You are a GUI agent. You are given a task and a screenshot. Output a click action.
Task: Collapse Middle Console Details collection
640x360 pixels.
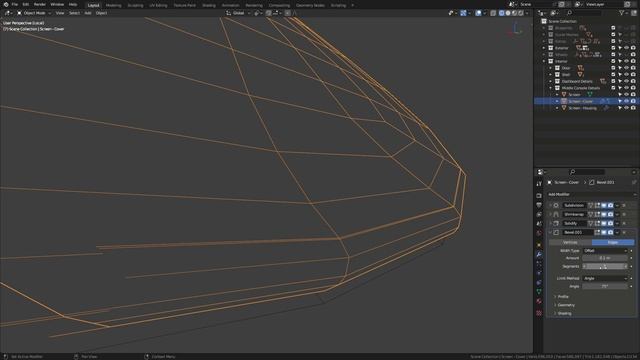click(550, 88)
